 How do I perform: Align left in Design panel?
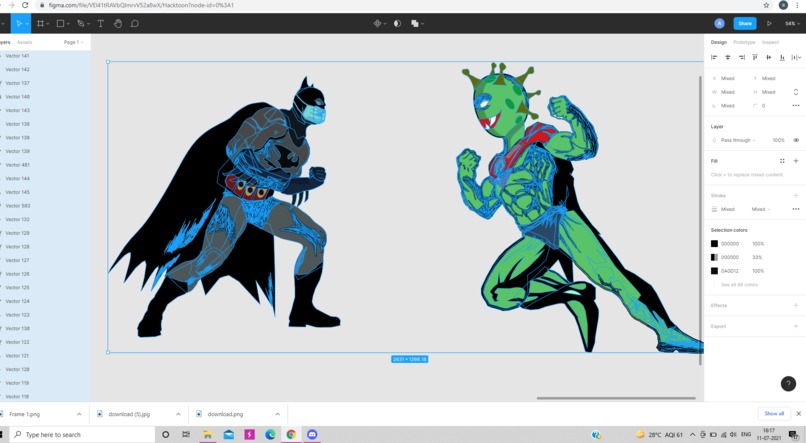[714, 58]
